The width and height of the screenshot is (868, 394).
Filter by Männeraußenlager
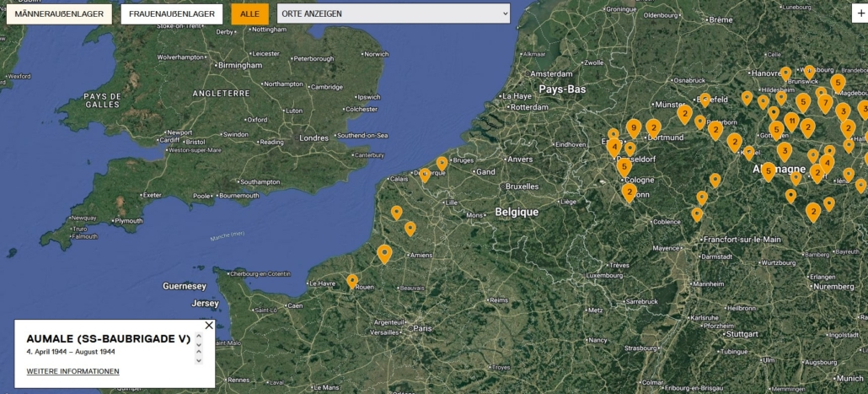(x=59, y=14)
